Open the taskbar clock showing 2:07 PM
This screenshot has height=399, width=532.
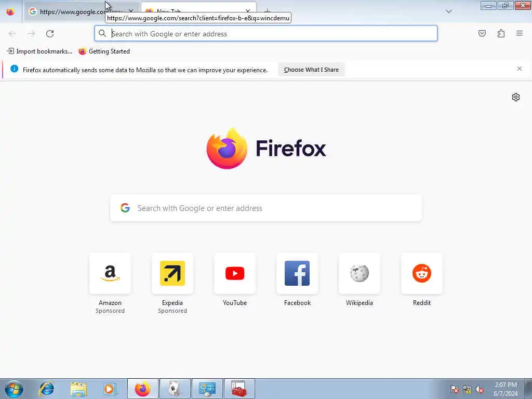point(506,389)
